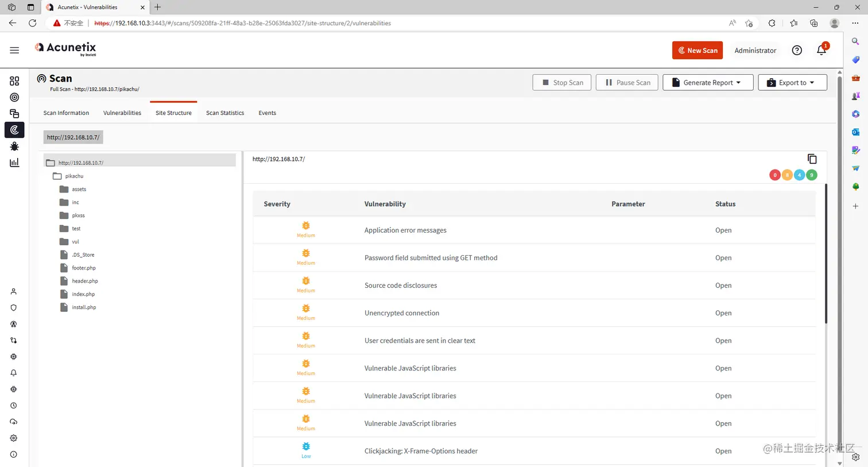Open the Administrator account menu

pos(755,51)
